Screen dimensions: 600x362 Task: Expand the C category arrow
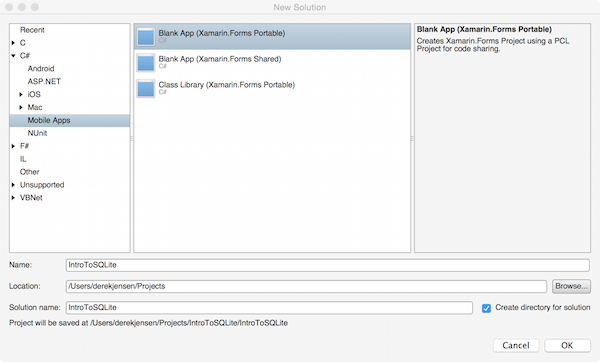tap(13, 43)
